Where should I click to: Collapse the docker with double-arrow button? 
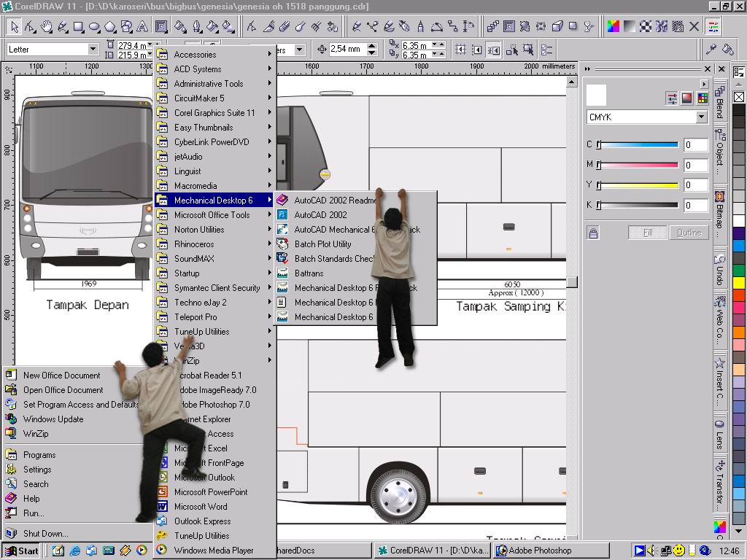(x=588, y=69)
